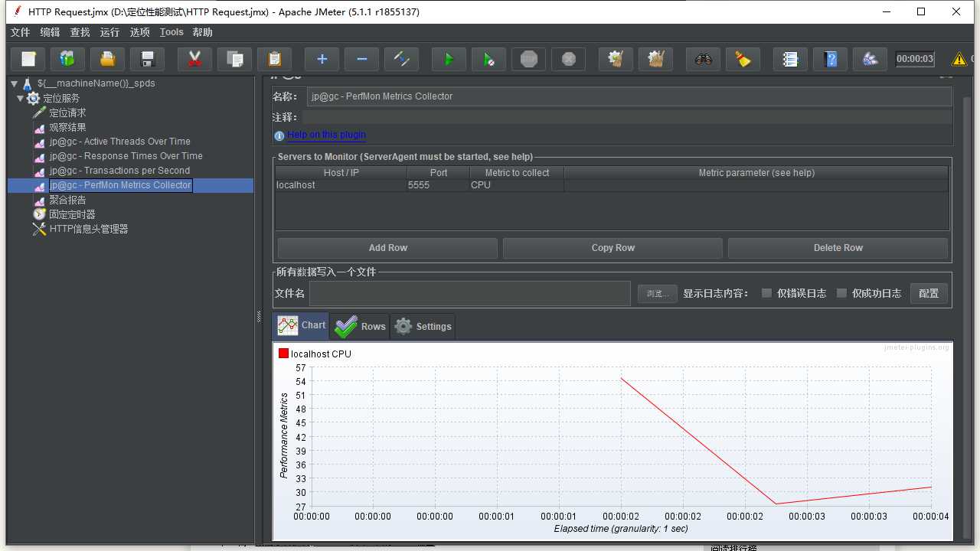Select 固定定时器 in the tree
The image size is (980, 551).
tap(72, 214)
